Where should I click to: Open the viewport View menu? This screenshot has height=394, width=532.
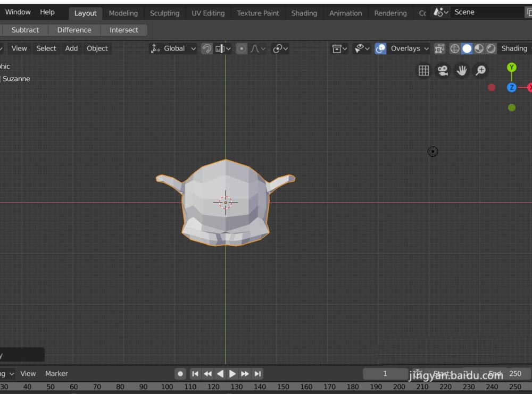(19, 48)
